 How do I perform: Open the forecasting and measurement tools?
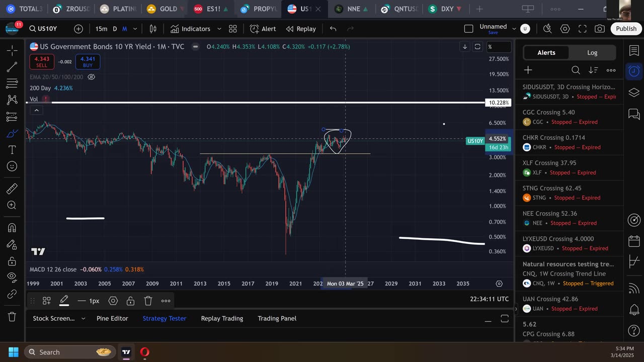[12, 117]
